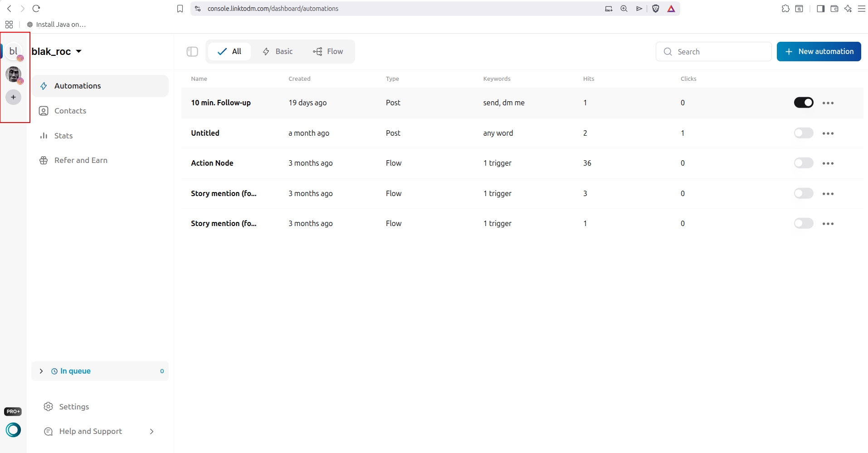
Task: Expand the In queue section
Action: pos(100,371)
